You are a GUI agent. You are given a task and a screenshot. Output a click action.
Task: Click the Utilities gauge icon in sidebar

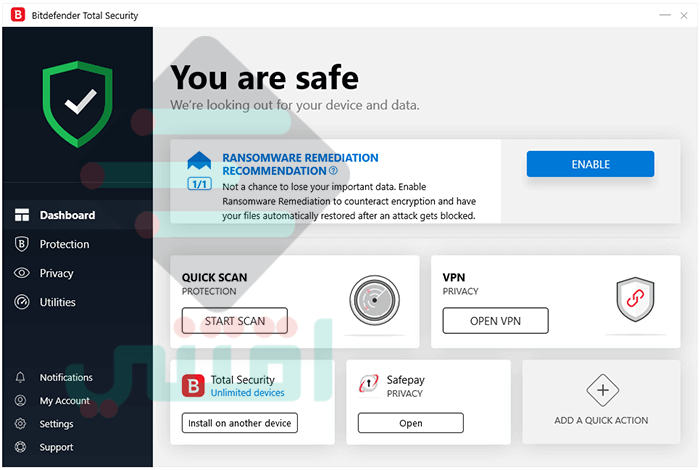[21, 302]
